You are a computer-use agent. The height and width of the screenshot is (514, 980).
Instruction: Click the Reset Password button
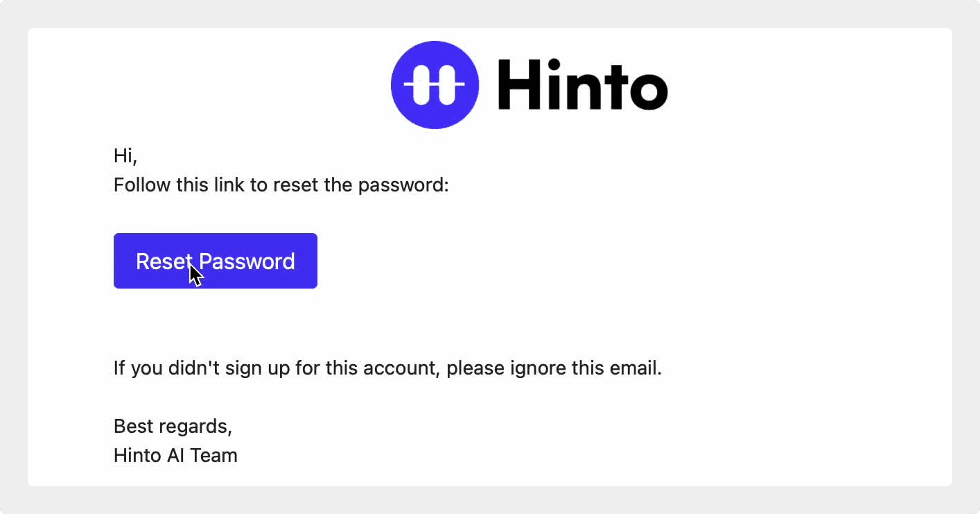tap(216, 261)
